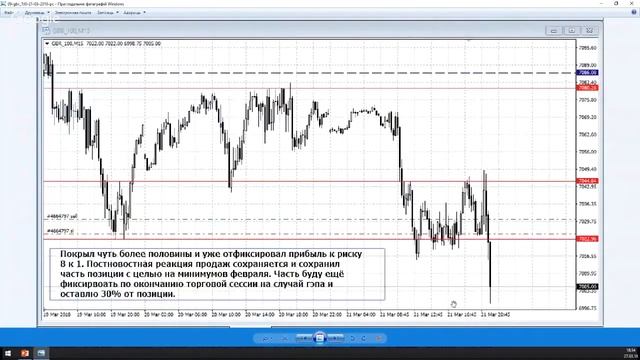Open the Файл menu in Photo Viewer
This screenshot has width=640, height=360.
click(x=9, y=13)
